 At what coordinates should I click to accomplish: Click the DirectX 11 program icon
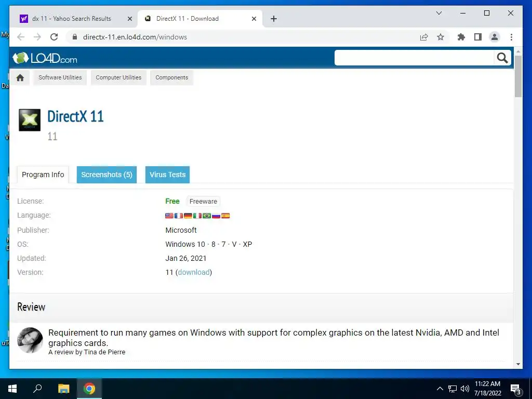click(30, 120)
